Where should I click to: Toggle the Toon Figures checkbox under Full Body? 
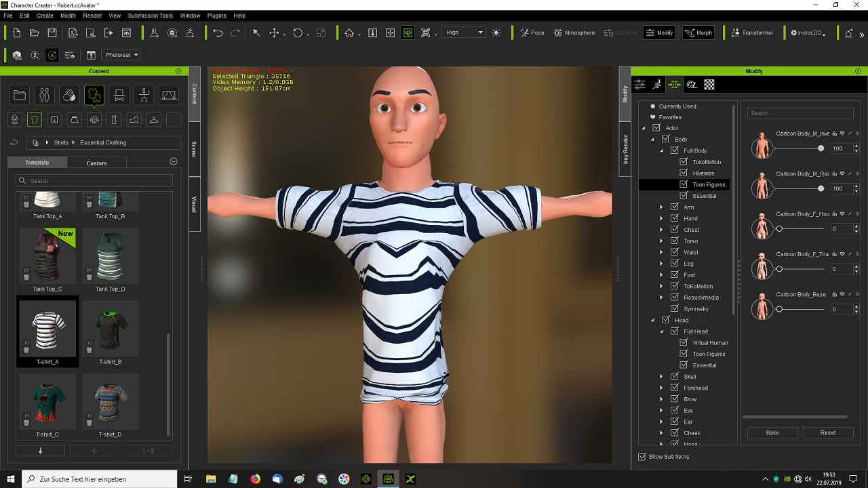[x=684, y=184]
